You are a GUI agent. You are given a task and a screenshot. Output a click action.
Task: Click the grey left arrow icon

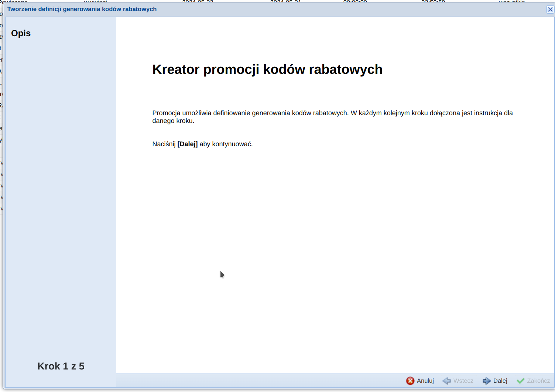[x=447, y=381]
